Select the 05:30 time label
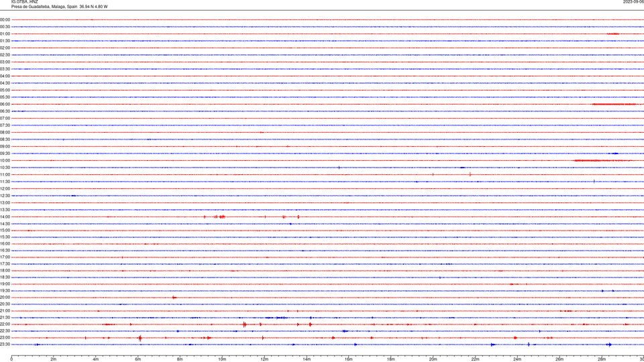The width and height of the screenshot is (644, 362). 5,97
